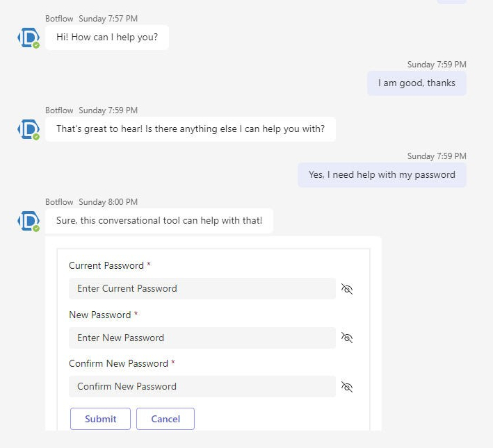The image size is (493, 448).
Task: Show the Current Password text
Action: point(347,289)
